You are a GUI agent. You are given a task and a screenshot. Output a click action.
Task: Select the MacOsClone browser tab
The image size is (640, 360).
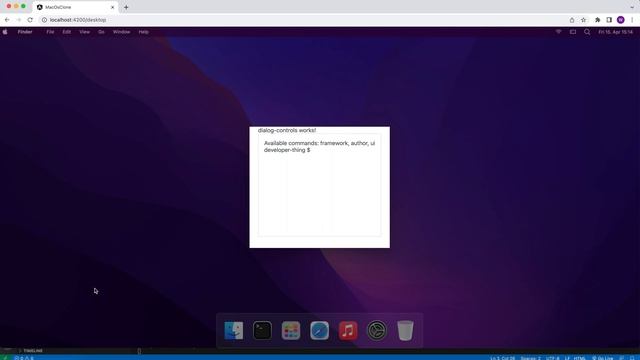[x=76, y=7]
